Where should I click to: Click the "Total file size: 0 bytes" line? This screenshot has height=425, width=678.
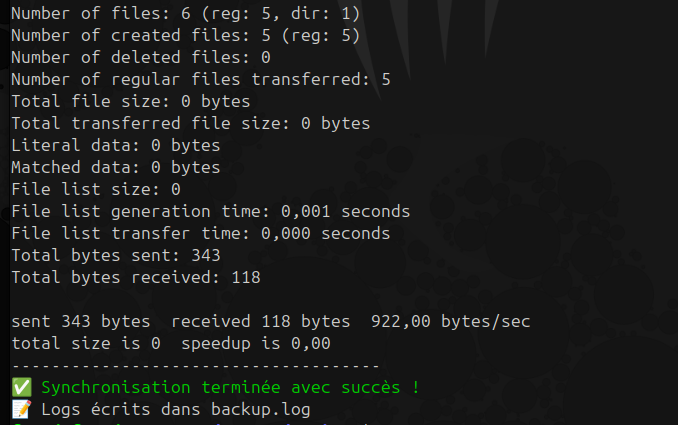point(130,101)
